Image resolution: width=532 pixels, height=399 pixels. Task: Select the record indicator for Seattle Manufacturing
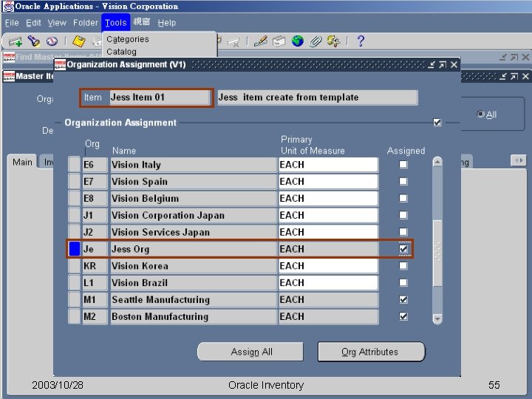(x=75, y=299)
